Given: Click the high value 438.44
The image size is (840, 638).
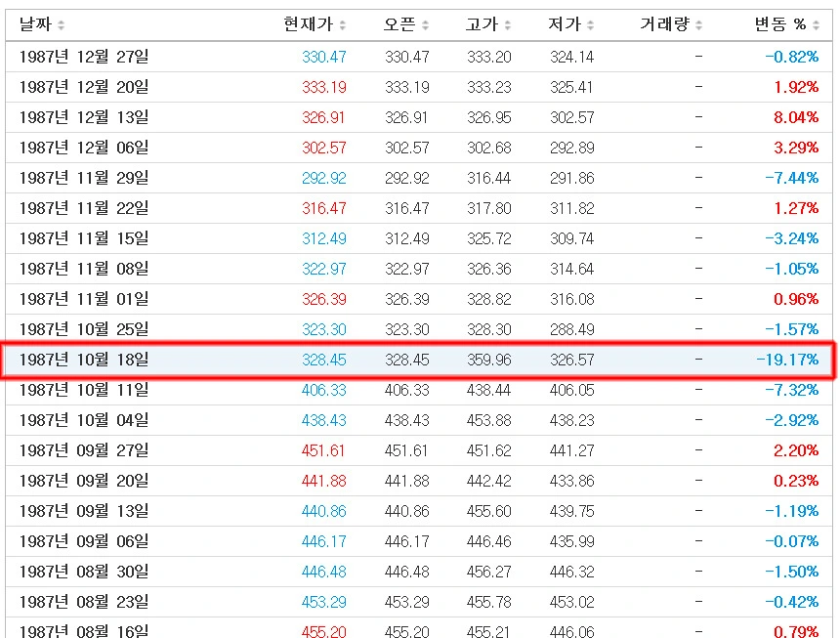Looking at the screenshot, I should 488,390.
